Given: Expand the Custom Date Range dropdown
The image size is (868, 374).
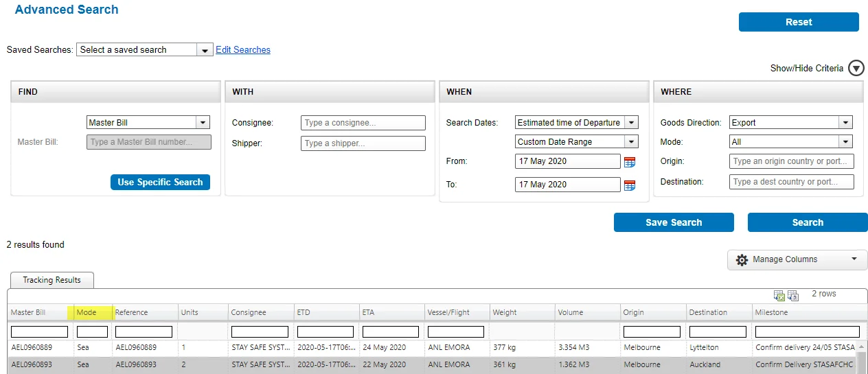Looking at the screenshot, I should 577,142.
